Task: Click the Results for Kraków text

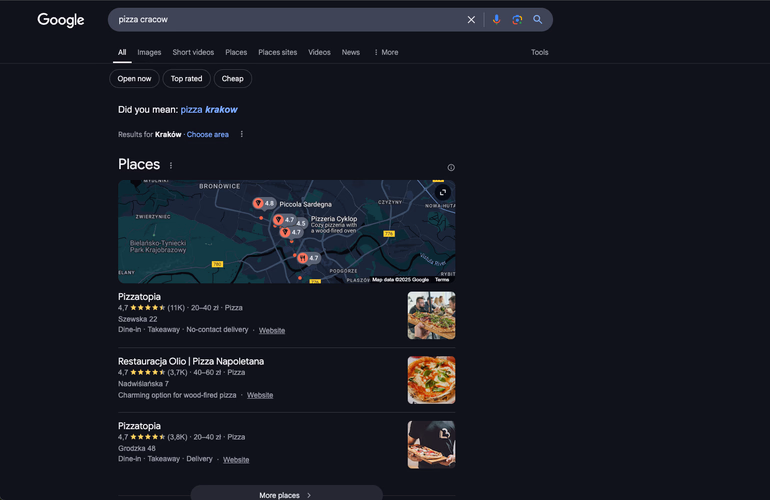Action: (150, 135)
